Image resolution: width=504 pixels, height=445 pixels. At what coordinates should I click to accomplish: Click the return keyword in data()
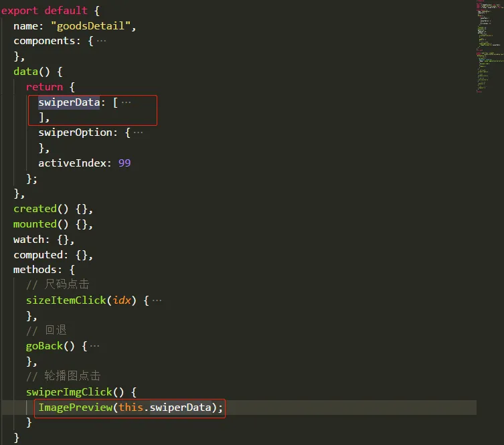pyautogui.click(x=44, y=87)
